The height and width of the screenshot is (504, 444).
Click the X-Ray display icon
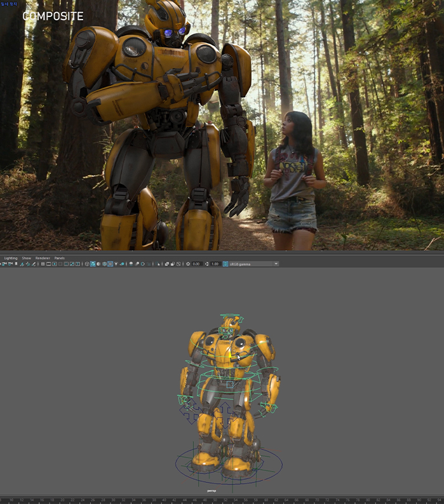click(166, 264)
